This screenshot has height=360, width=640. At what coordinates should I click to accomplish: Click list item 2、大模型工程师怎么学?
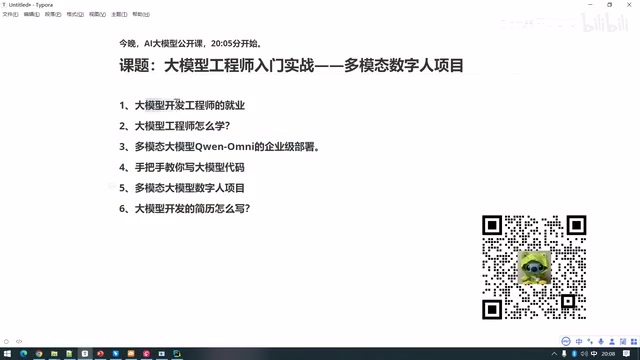tap(175, 126)
